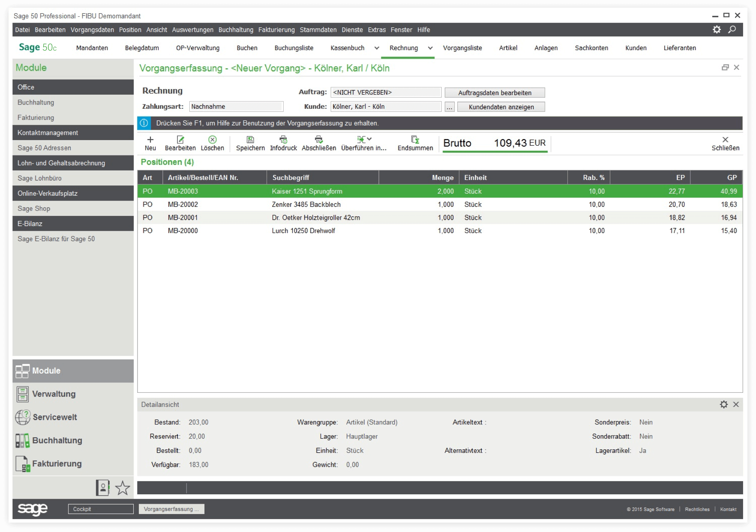Click the Sage 50c logo

point(38,48)
